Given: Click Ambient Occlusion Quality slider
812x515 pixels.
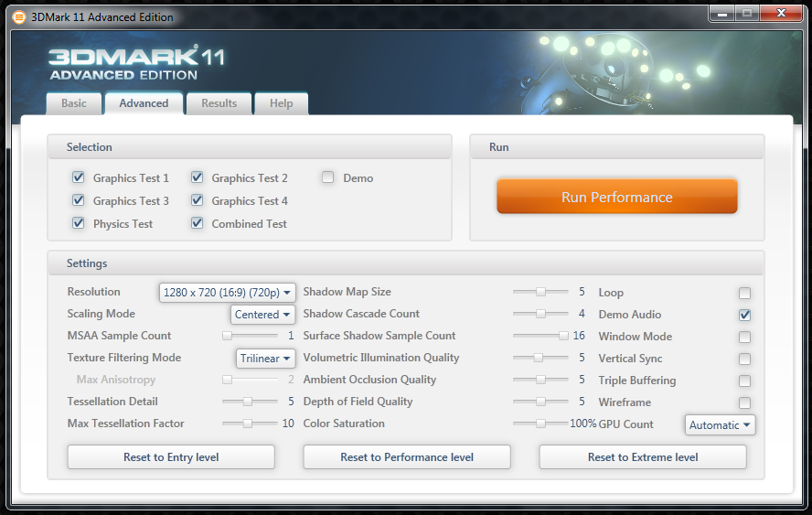Looking at the screenshot, I should (x=540, y=380).
